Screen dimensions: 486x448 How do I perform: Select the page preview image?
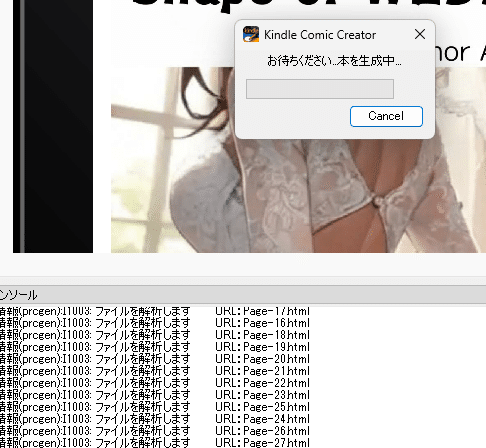298,160
